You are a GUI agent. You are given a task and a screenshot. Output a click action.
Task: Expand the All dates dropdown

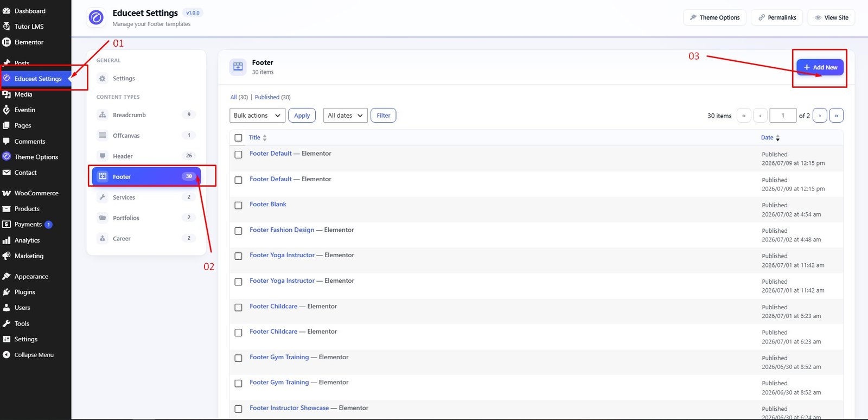pos(346,116)
